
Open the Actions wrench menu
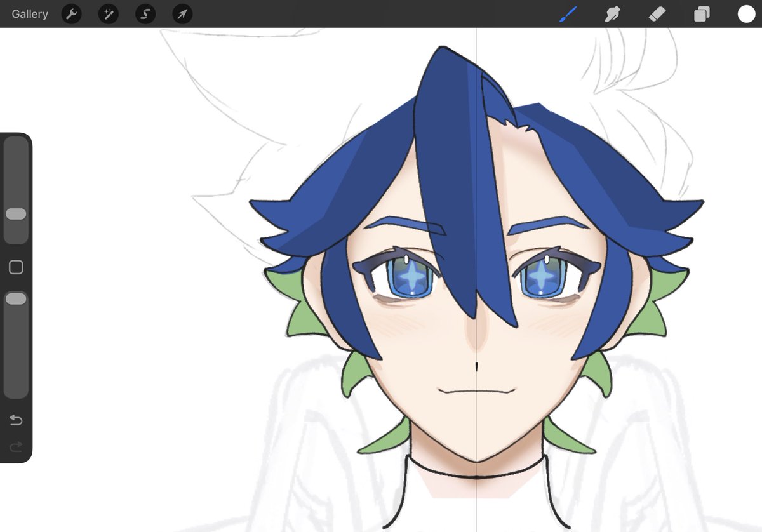point(71,14)
